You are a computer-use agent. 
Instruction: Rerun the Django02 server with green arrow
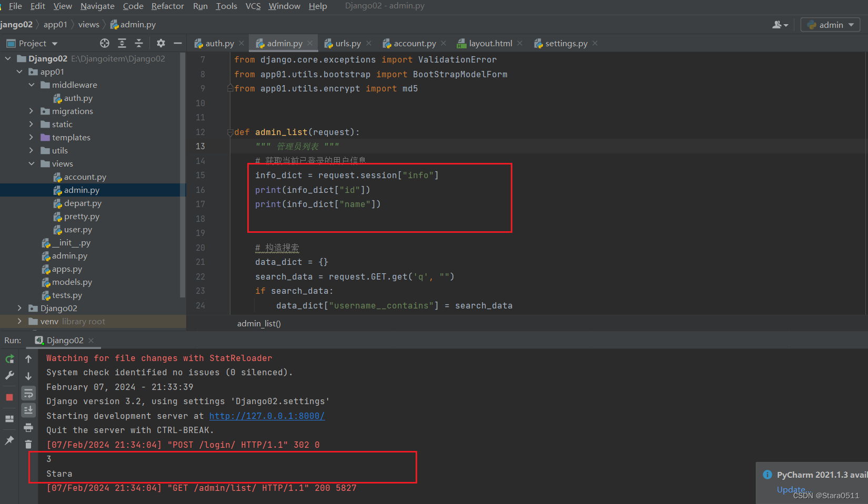(9, 359)
